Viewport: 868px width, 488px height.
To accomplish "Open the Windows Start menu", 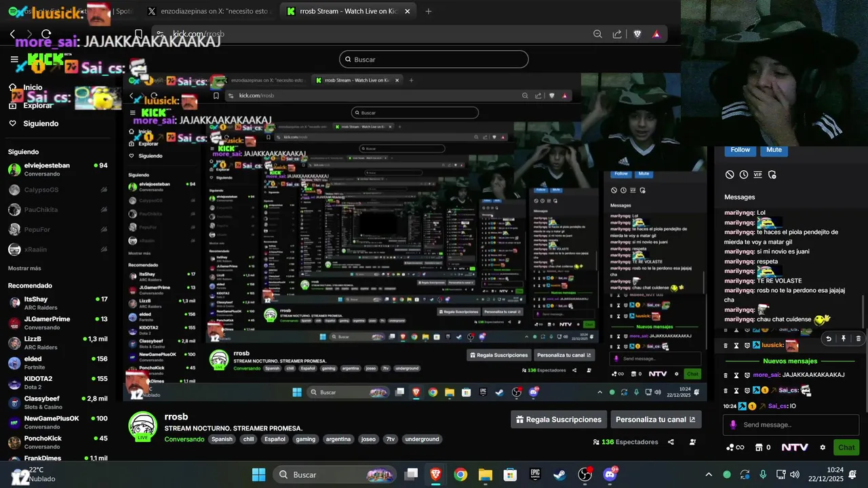I will pyautogui.click(x=258, y=474).
